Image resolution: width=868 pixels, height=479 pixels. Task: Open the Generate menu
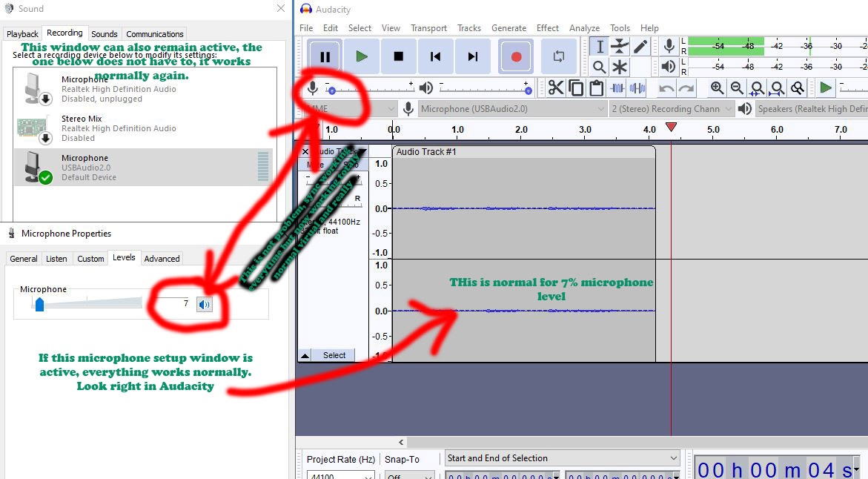[x=508, y=27]
